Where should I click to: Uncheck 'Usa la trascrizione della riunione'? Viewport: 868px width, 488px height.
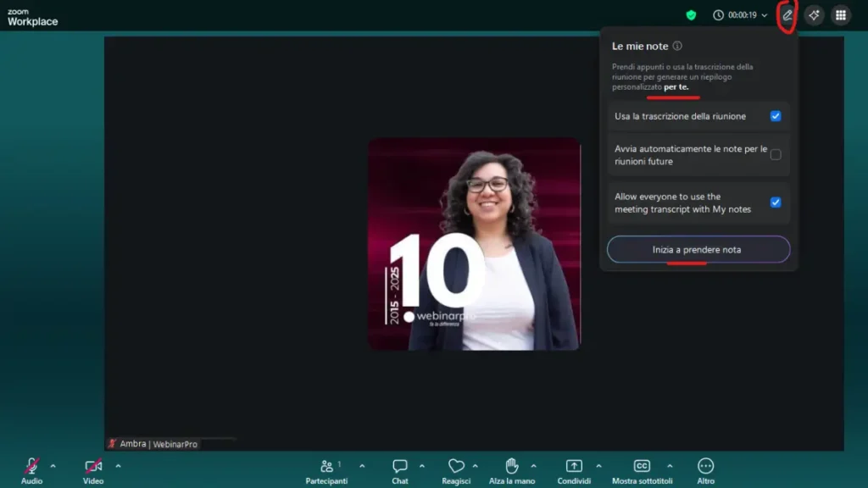click(776, 116)
